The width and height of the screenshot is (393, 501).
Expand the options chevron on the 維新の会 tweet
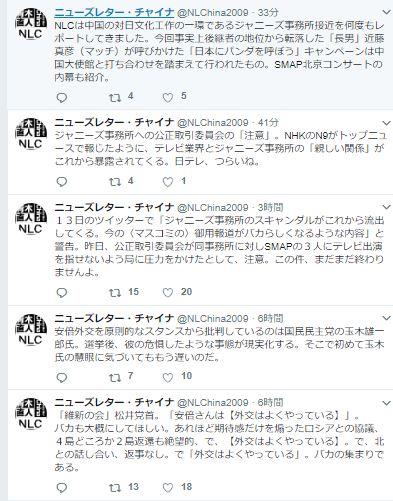[386, 403]
